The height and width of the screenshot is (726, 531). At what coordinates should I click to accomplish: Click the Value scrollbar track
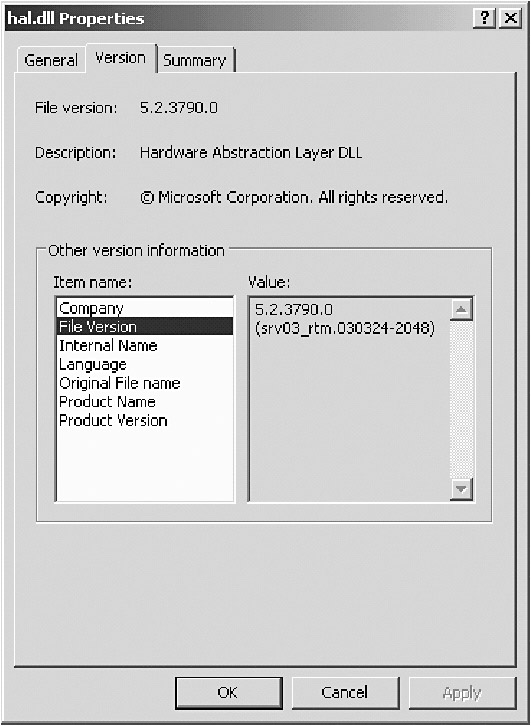point(461,399)
